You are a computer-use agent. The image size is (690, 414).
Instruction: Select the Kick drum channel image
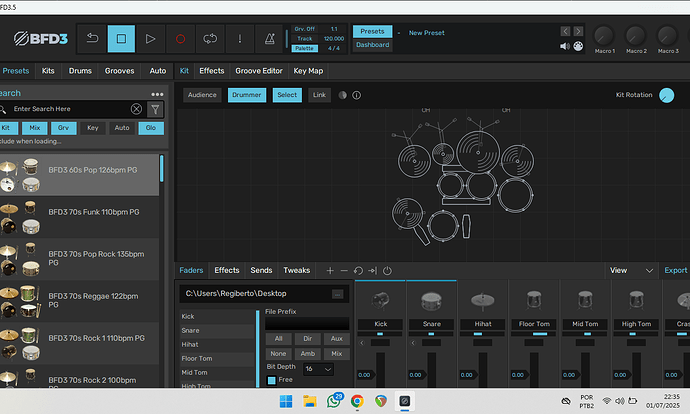coord(380,300)
